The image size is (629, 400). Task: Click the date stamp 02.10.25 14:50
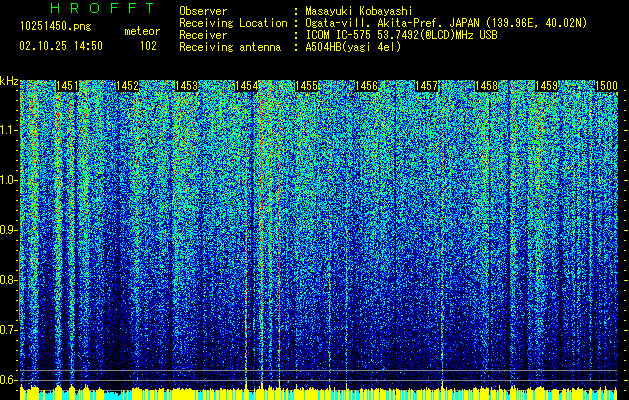click(x=61, y=46)
